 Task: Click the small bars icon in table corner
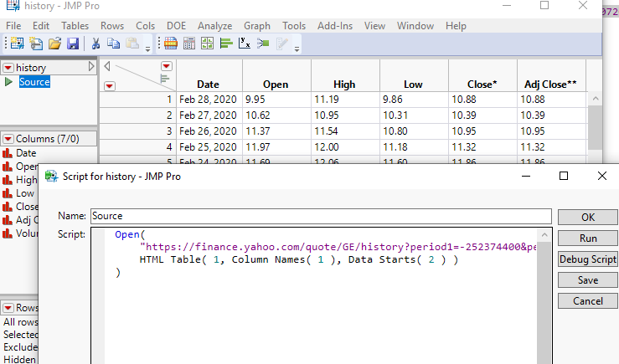pos(165,79)
